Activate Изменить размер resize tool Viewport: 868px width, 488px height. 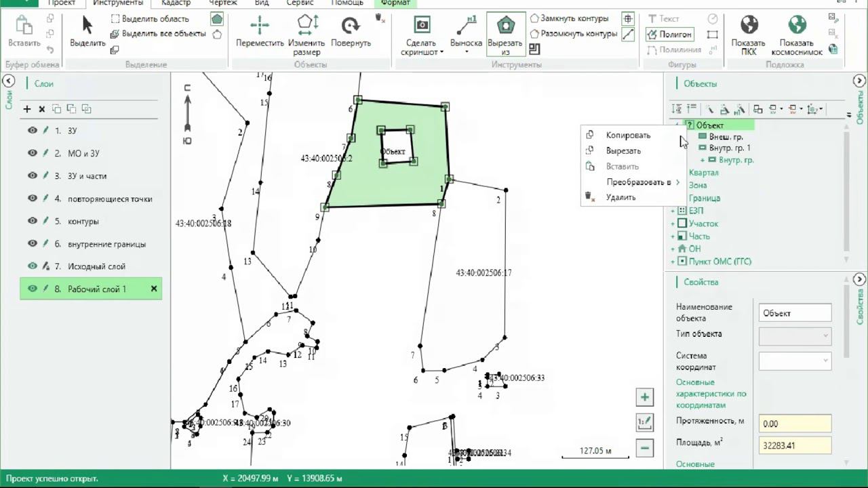[x=307, y=35]
